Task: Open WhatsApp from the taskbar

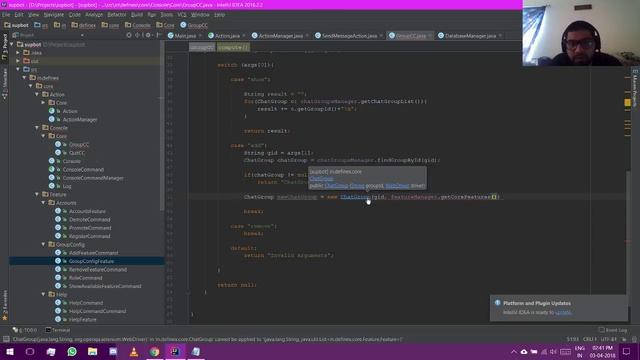Action: (x=72, y=351)
